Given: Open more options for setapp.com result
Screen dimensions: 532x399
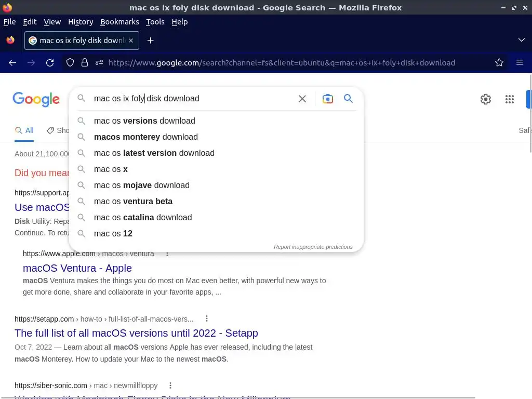Looking at the screenshot, I should click(207, 318).
